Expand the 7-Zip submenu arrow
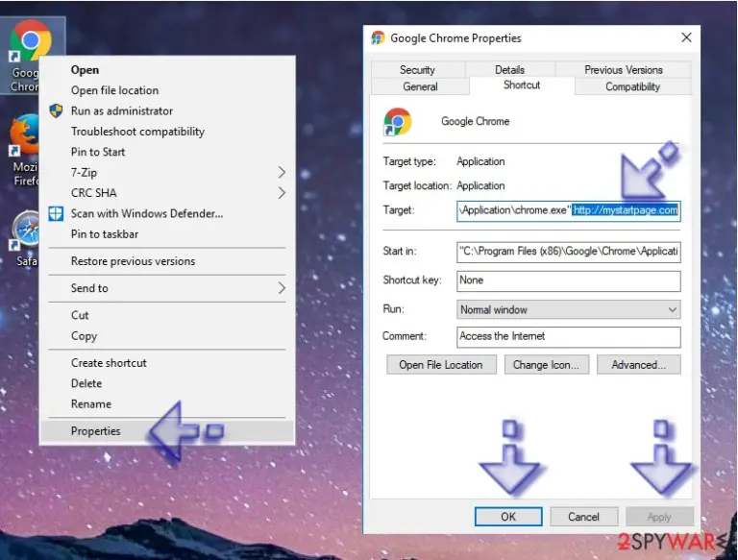 click(x=282, y=173)
